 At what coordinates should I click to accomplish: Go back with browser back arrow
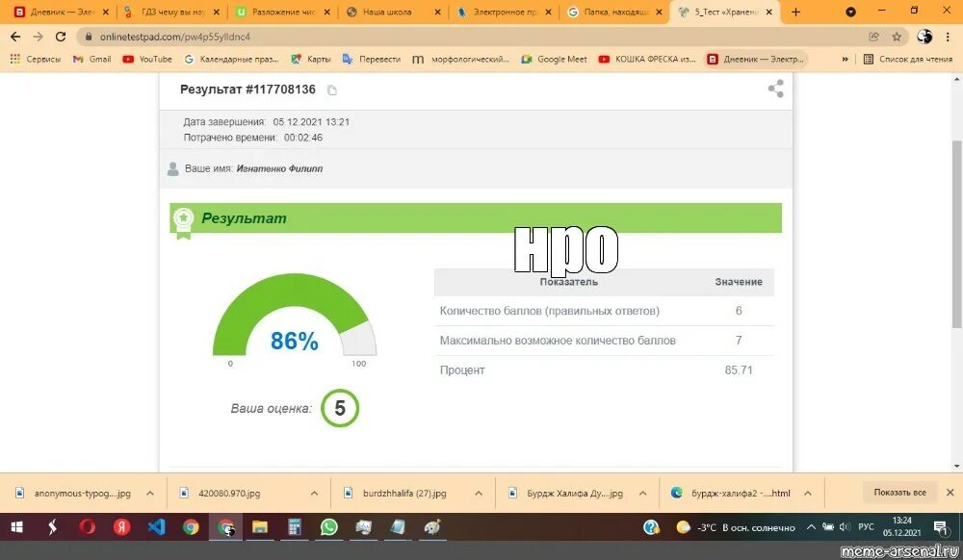pos(15,37)
